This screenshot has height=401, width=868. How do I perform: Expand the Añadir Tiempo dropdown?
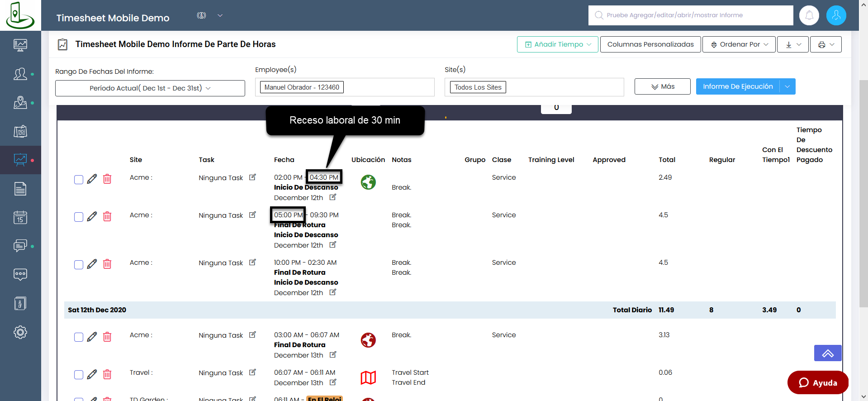pyautogui.click(x=557, y=44)
